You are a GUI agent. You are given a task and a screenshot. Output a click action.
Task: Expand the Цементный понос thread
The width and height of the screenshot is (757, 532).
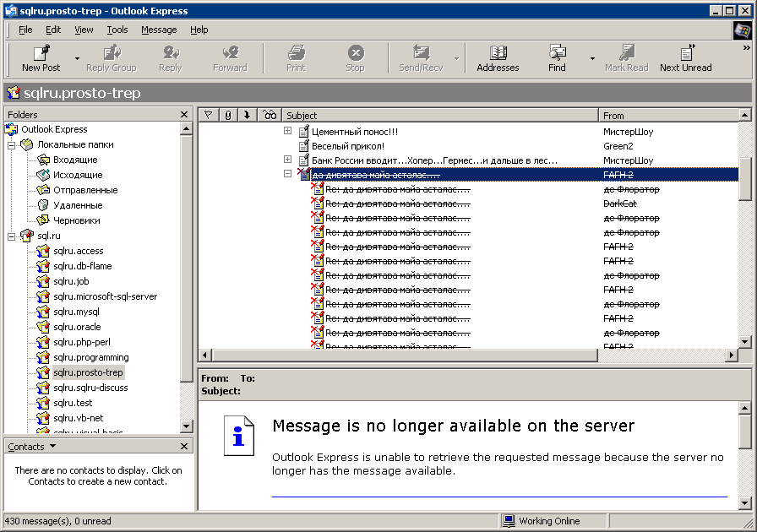pyautogui.click(x=287, y=131)
